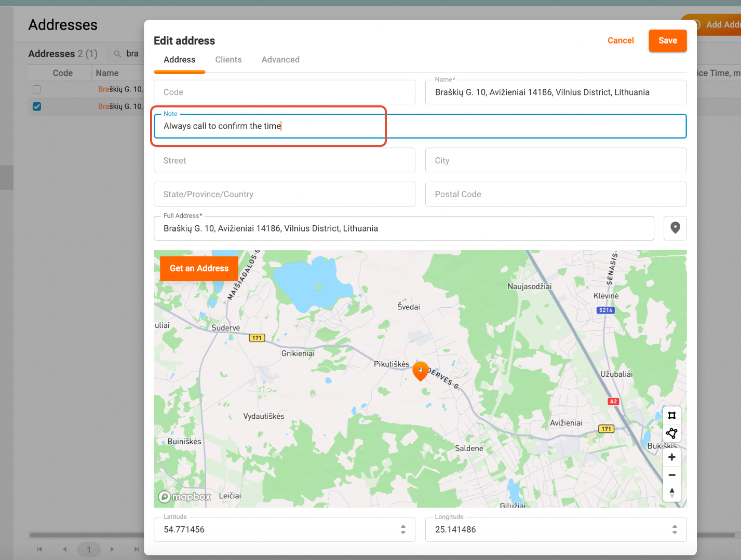Screen dimensions: 741x560
Task: Focus the Street input field
Action: (285, 160)
